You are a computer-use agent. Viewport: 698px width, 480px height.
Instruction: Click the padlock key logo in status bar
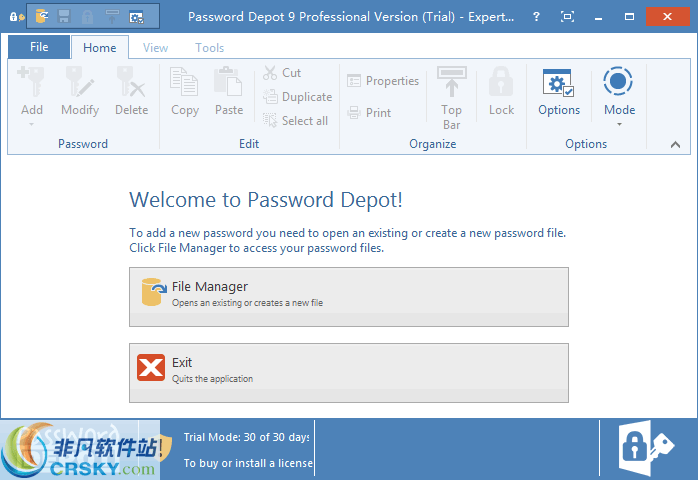646,447
